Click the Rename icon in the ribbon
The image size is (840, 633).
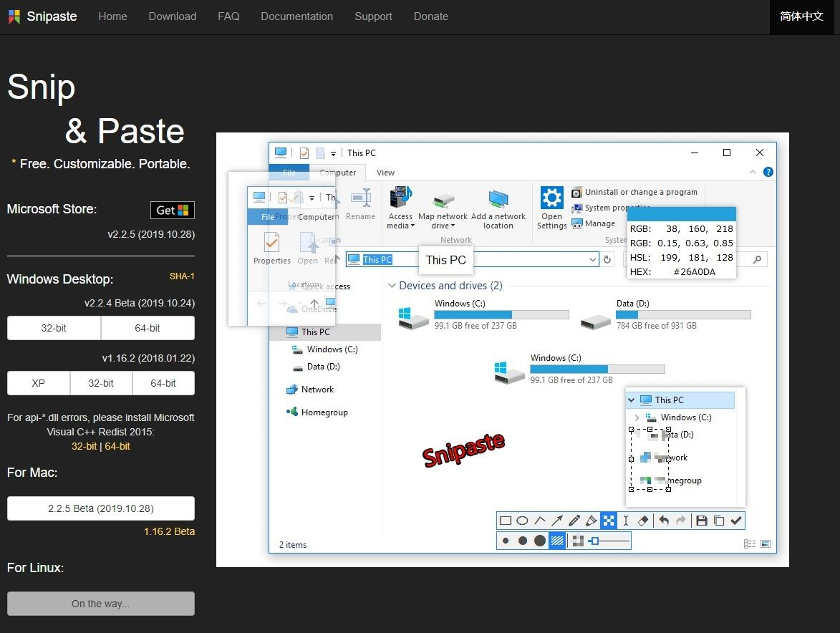360,198
